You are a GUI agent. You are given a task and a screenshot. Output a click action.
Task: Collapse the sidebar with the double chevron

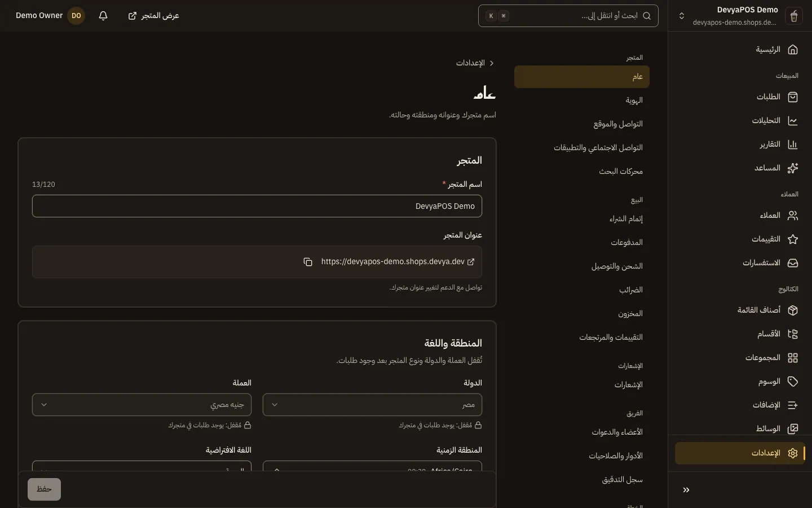point(686,490)
